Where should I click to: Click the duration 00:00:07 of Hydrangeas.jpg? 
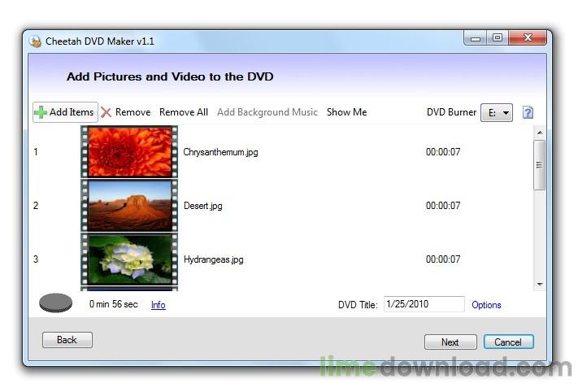click(x=443, y=259)
